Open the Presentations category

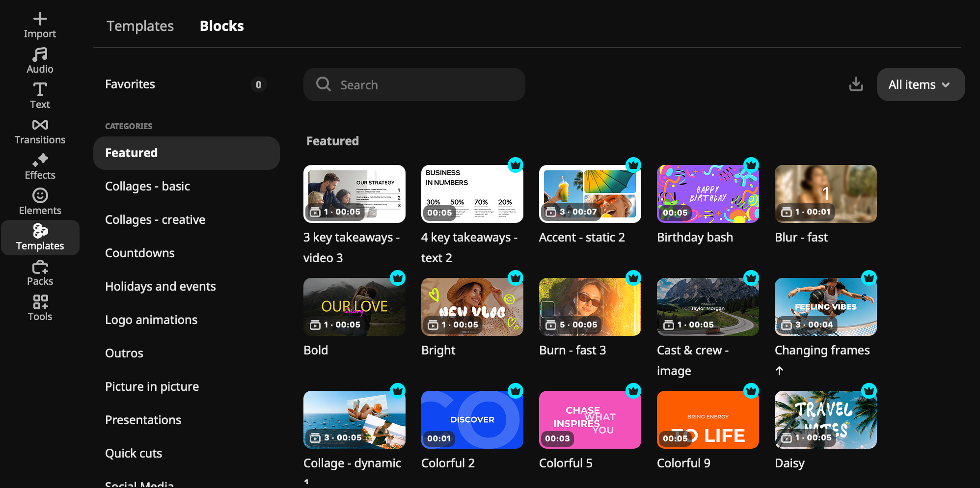pos(187,420)
